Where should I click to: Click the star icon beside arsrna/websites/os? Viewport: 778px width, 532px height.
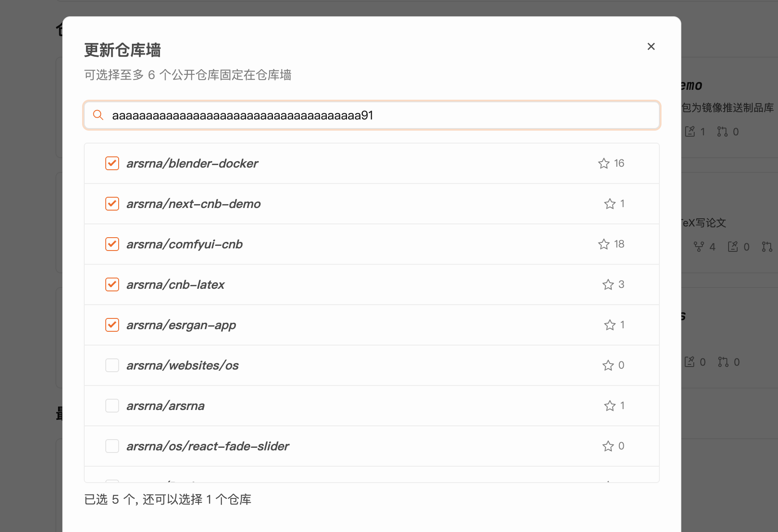(608, 365)
